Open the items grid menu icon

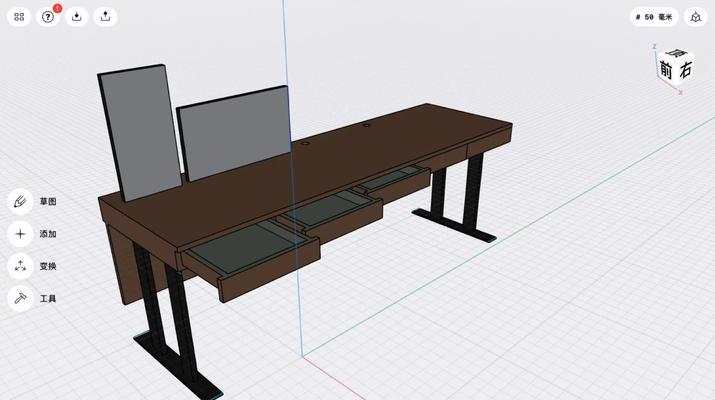19,17
